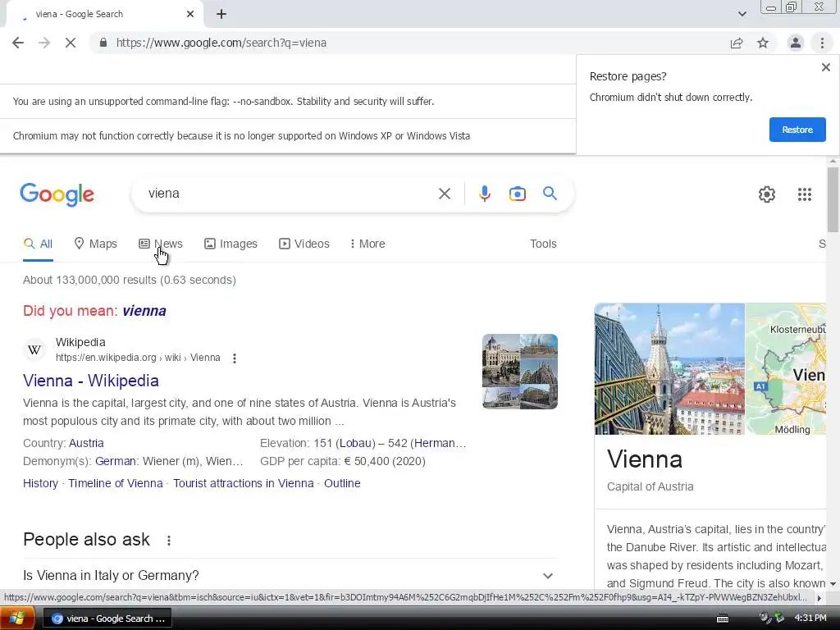View site security lock info

(103, 43)
